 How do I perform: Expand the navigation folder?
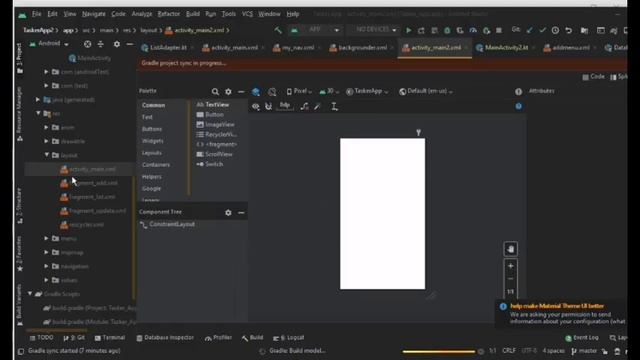(x=47, y=266)
